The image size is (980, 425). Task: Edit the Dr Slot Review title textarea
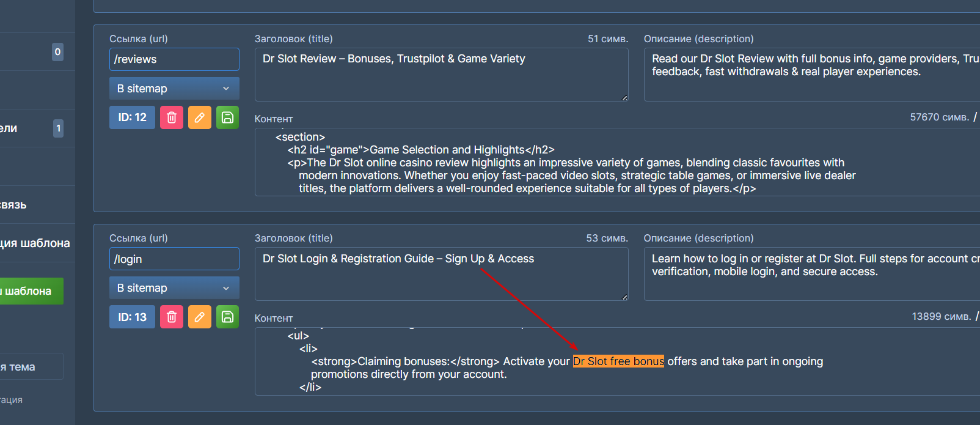point(441,75)
